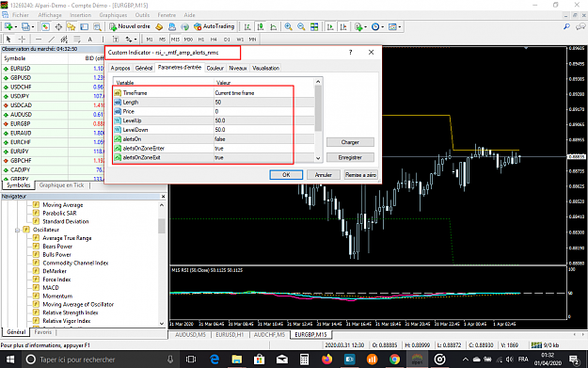
Task: Open the periods dropdown arrow
Action: [x=383, y=27]
